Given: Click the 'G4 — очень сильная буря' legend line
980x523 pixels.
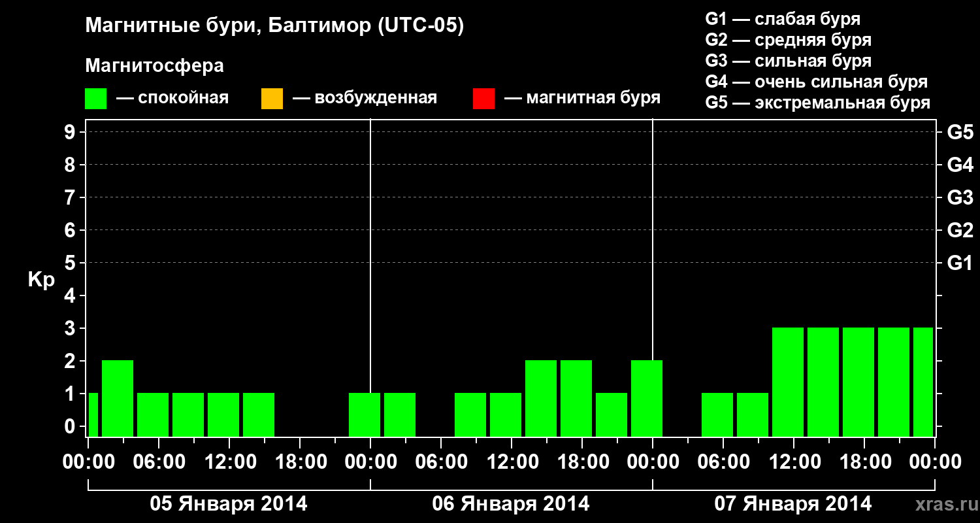Looking at the screenshot, I should pyautogui.click(x=817, y=82).
